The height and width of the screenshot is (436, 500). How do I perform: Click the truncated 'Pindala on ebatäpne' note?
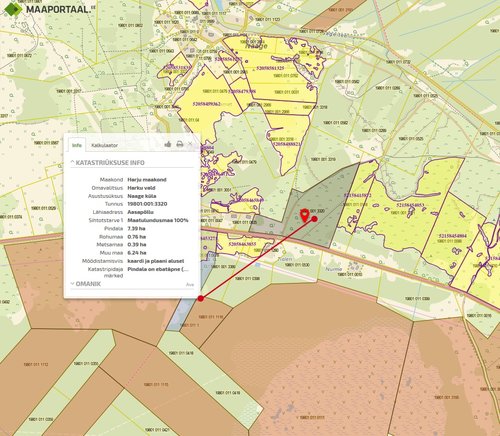point(158,269)
